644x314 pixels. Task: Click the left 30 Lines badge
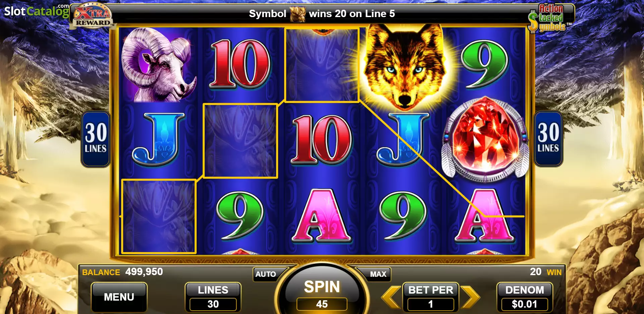tap(96, 139)
